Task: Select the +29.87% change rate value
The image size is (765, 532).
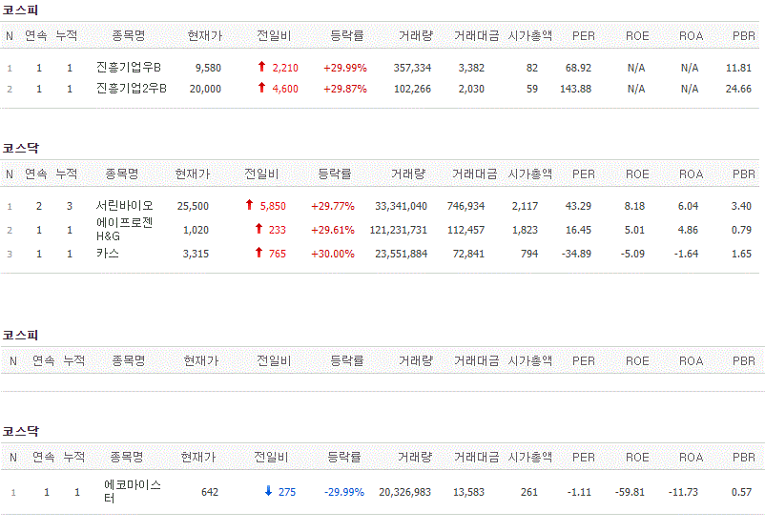Action: pos(345,89)
